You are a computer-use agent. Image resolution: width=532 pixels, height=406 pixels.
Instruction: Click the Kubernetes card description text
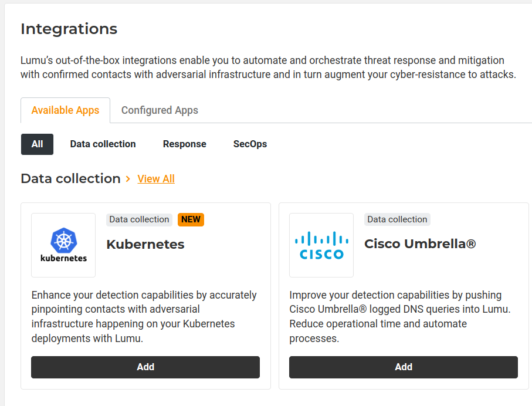pyautogui.click(x=144, y=317)
